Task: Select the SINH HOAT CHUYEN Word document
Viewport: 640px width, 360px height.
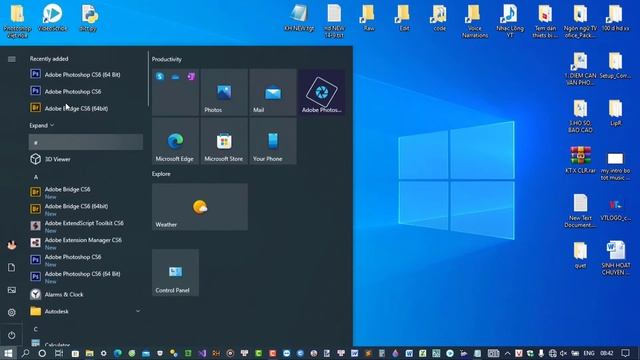Action: (x=616, y=258)
